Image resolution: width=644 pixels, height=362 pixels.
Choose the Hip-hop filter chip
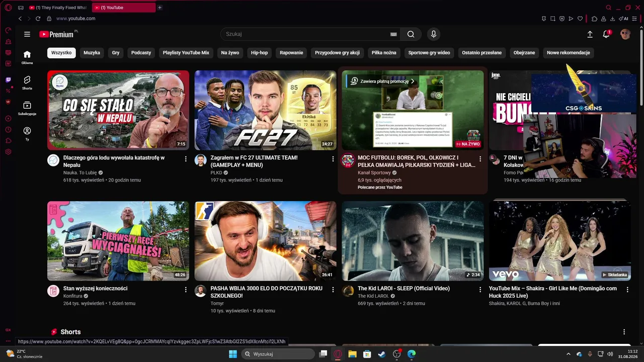coord(260,53)
